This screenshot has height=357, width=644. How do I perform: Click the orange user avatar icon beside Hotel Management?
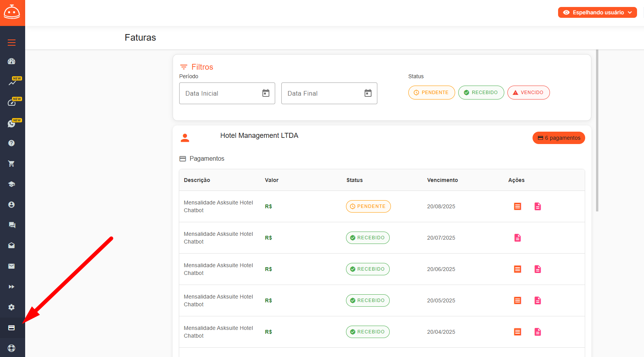click(185, 138)
